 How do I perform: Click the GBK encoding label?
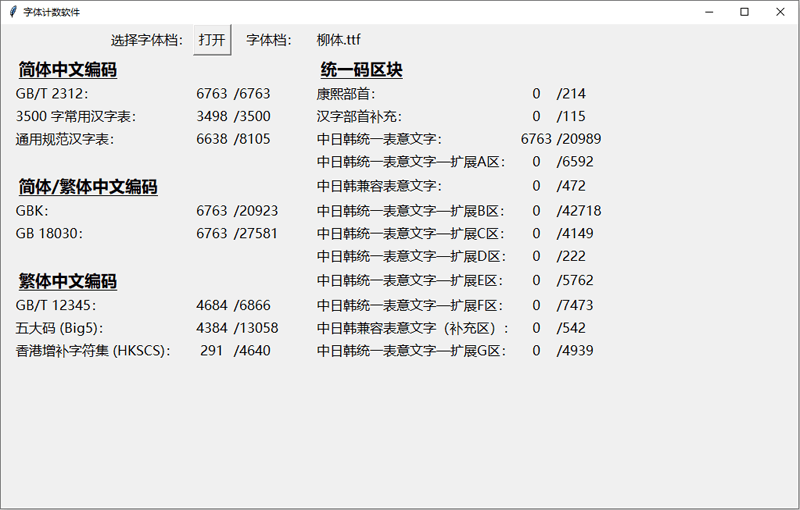coord(32,211)
